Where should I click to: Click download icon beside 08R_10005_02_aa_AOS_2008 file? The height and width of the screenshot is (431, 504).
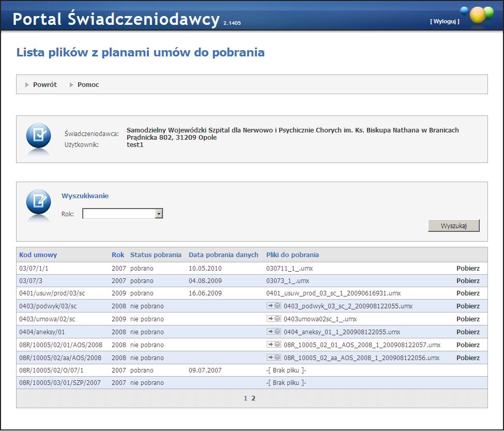point(274,358)
